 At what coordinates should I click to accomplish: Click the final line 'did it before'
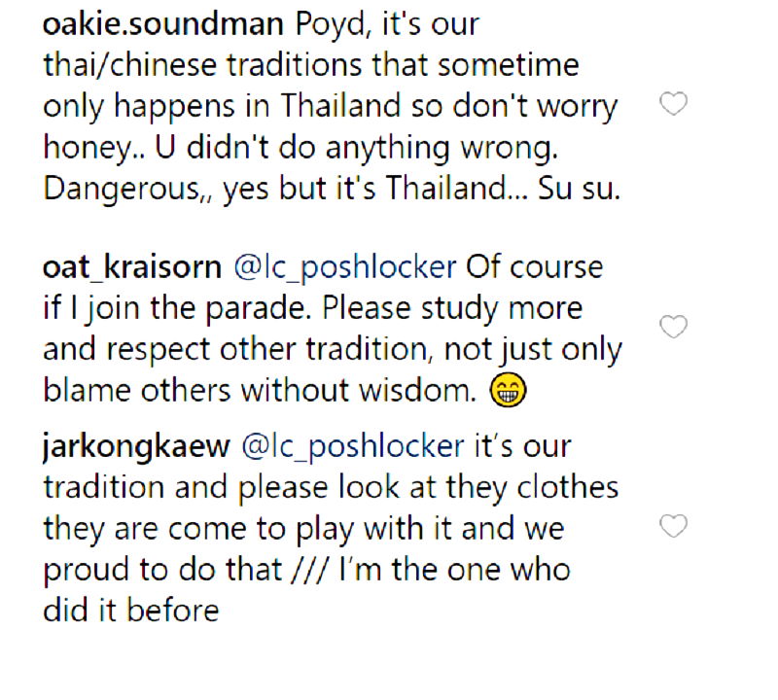(130, 611)
